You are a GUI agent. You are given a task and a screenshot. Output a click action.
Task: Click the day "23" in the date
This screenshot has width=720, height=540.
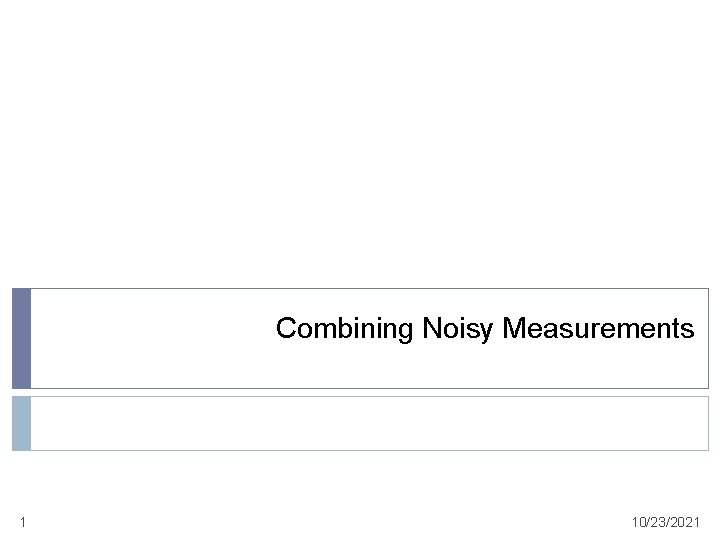[x=657, y=522]
